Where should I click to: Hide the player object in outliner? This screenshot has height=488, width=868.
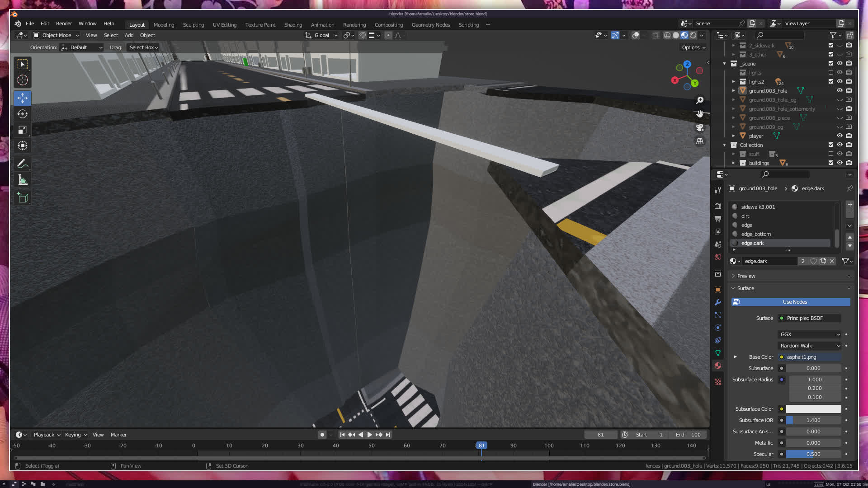coord(840,136)
